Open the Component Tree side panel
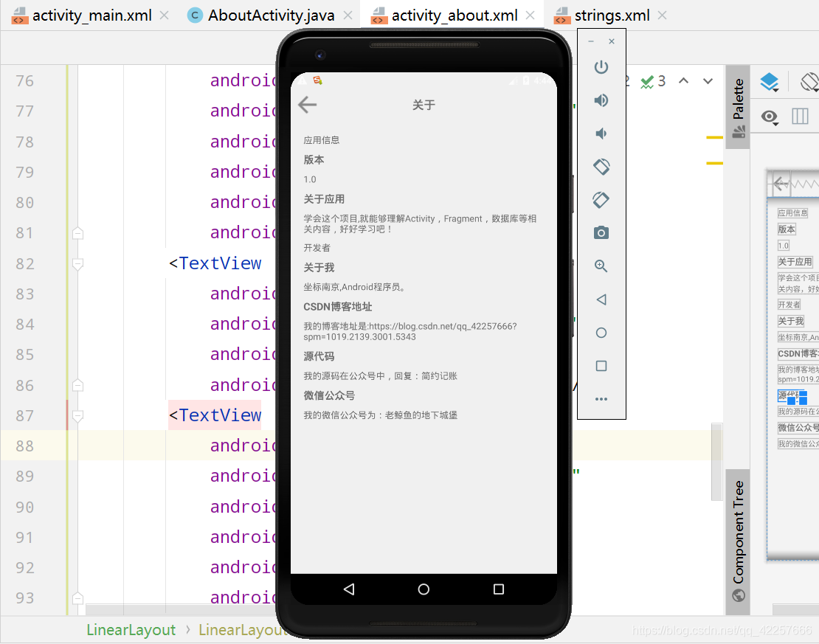 pos(738,541)
